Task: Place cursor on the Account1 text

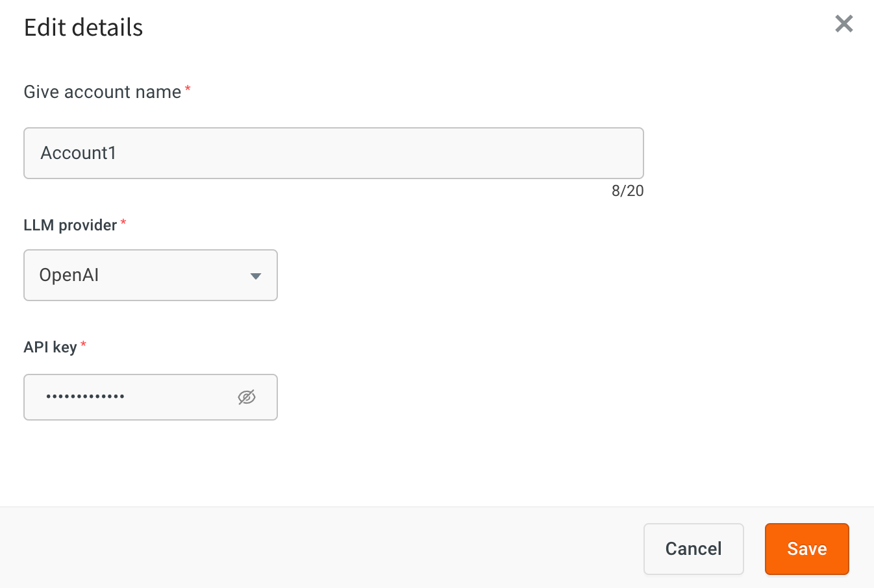Action: tap(79, 153)
